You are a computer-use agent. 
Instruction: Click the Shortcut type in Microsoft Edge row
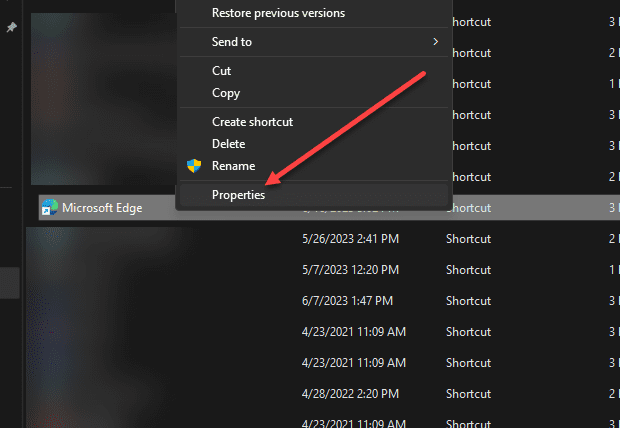tap(468, 208)
